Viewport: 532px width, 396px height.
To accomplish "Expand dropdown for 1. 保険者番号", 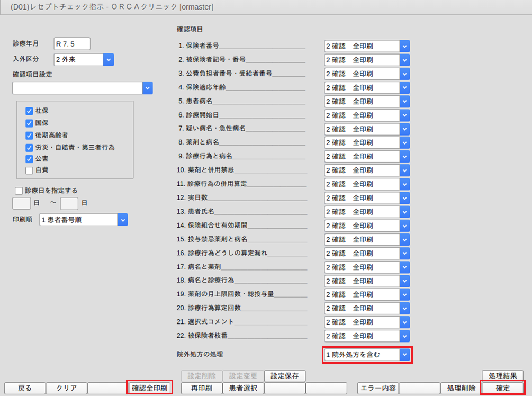I will coord(405,46).
